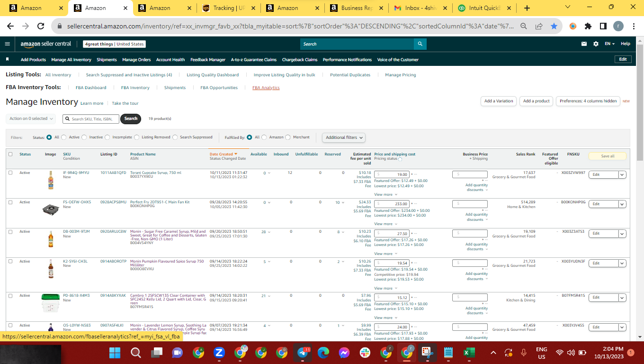Expand the Available quantity 28 dropdown

click(265, 232)
